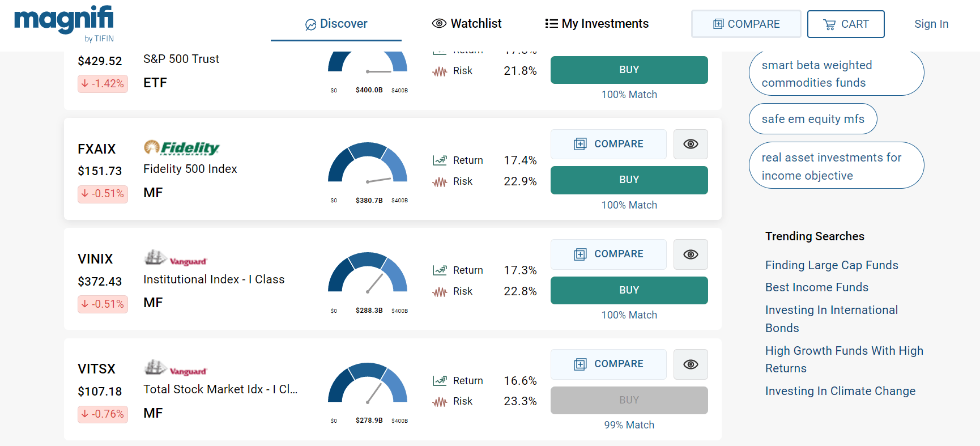Select the VINIX ticker symbol
Viewport: 980px width, 446px height.
click(95, 259)
